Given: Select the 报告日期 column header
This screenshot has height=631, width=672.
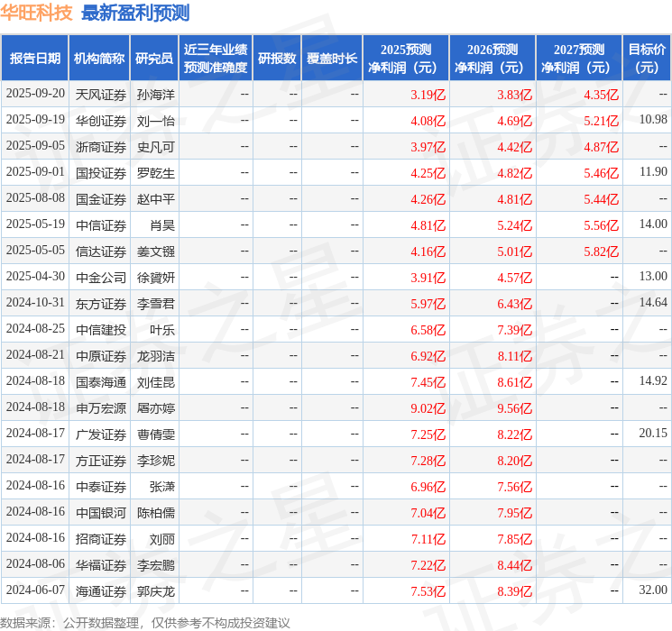Looking at the screenshot, I should [x=34, y=59].
